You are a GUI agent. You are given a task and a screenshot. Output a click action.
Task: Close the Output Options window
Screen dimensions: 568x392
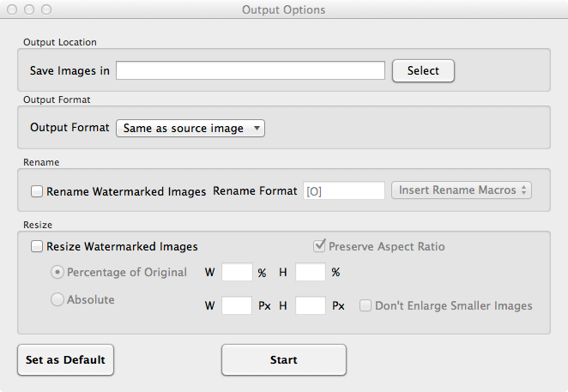point(12,9)
